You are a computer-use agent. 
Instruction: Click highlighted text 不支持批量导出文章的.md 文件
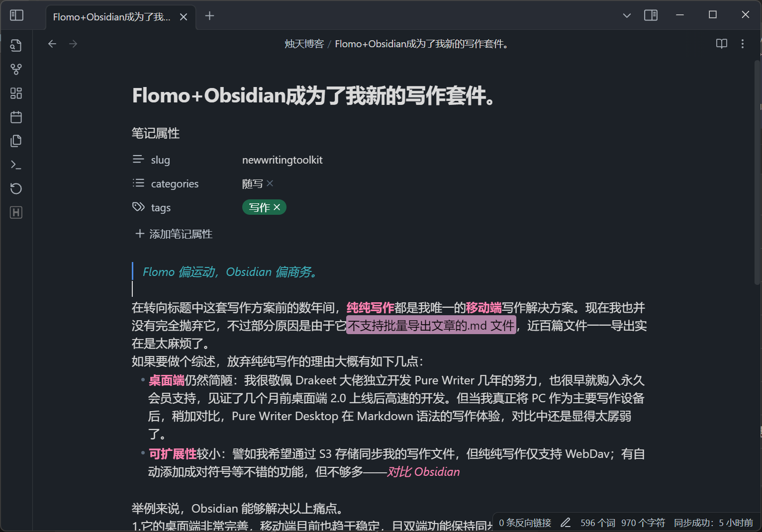pos(431,326)
